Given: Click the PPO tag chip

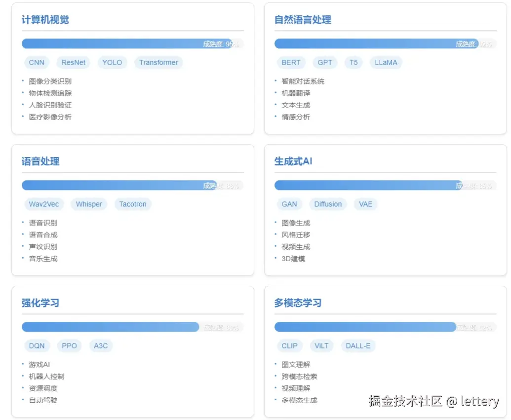Looking at the screenshot, I should (69, 346).
